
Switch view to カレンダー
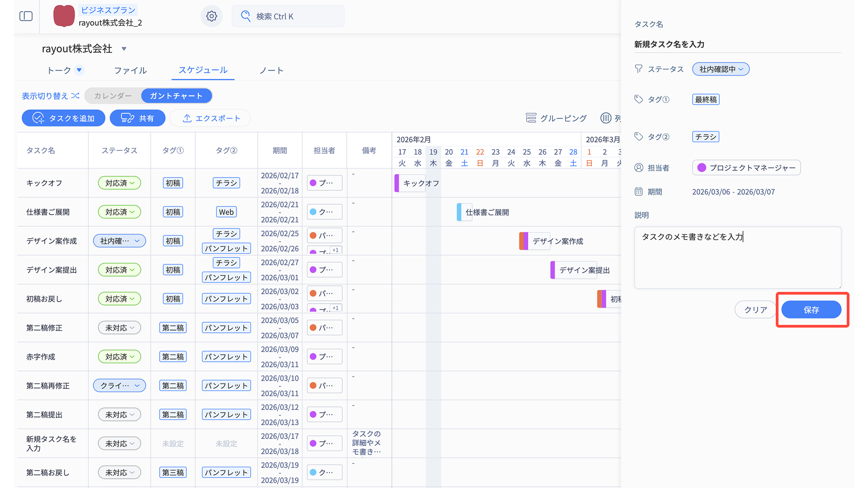click(x=113, y=96)
